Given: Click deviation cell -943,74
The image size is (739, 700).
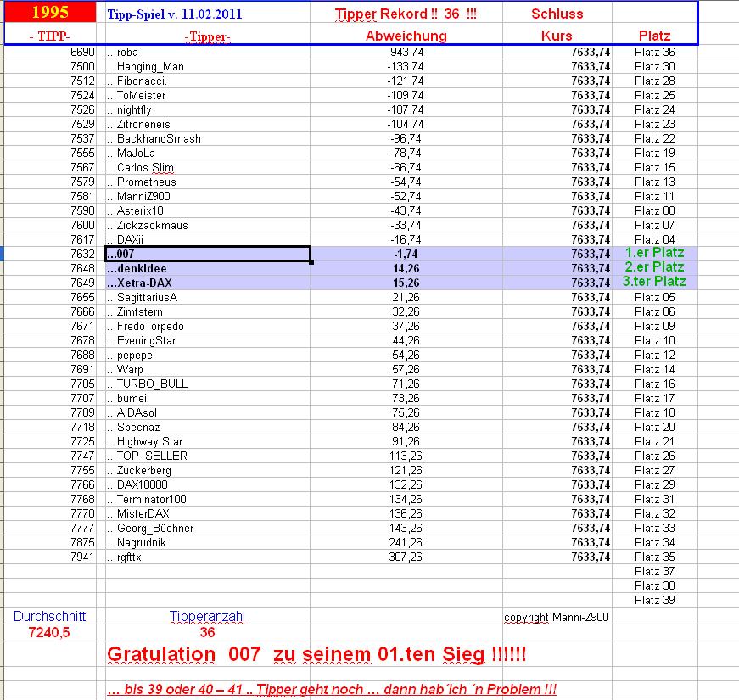Looking at the screenshot, I should [406, 52].
